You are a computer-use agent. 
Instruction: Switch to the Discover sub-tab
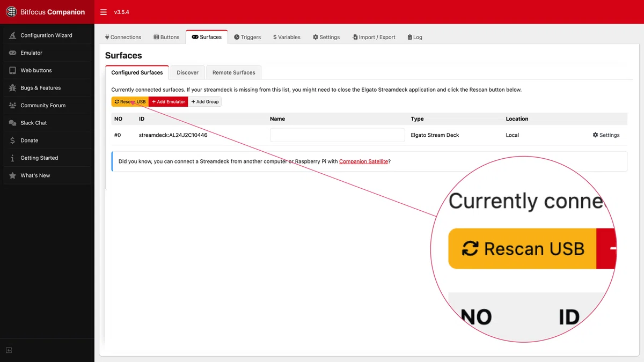coord(187,72)
